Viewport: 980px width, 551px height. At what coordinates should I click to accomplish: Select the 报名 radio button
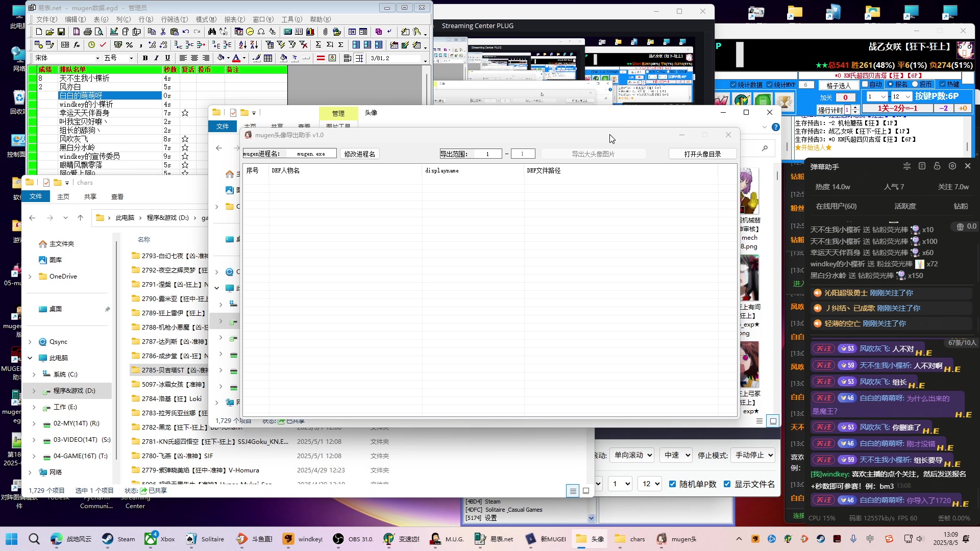pos(890,84)
